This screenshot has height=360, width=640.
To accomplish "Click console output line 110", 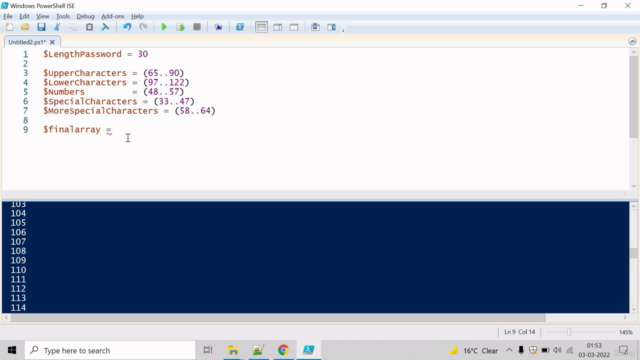I will pyautogui.click(x=18, y=270).
